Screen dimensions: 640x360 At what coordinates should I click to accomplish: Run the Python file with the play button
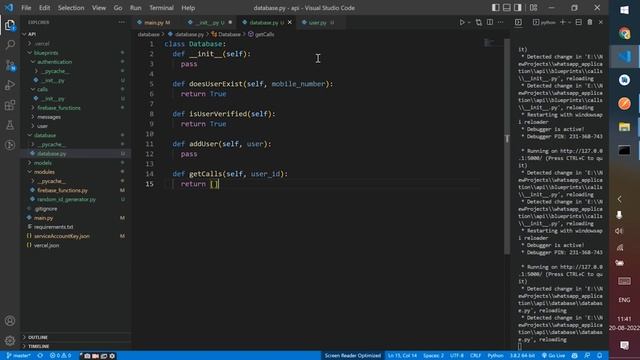click(462, 22)
